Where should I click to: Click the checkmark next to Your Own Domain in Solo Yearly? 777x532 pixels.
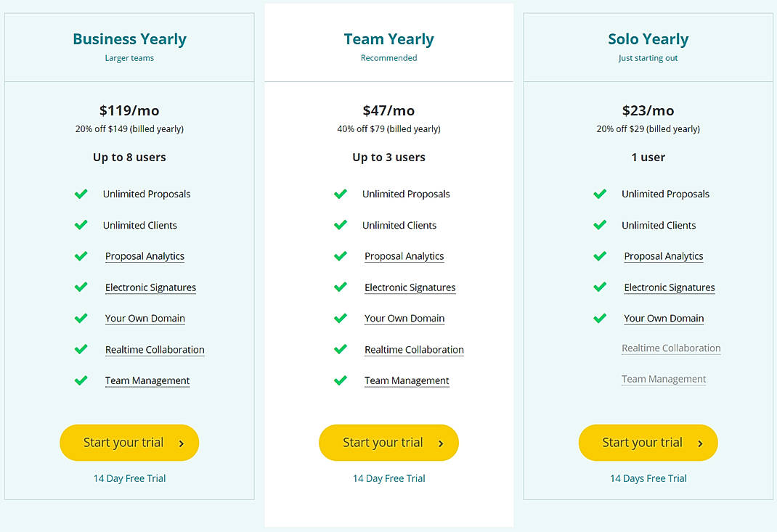click(600, 318)
